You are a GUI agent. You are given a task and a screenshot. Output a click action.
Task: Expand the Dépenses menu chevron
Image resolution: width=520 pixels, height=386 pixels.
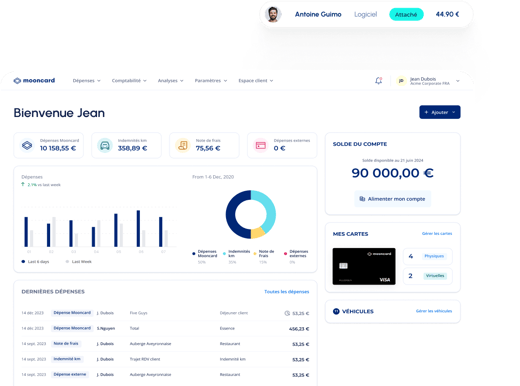[x=99, y=81]
